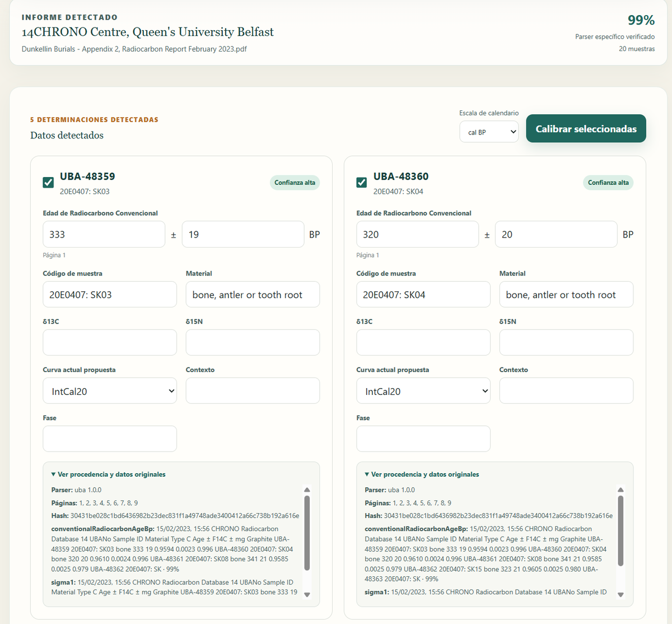Click the Fase field in the UBA-48360 card
Viewport: 672px width, 624px height.
(x=423, y=439)
